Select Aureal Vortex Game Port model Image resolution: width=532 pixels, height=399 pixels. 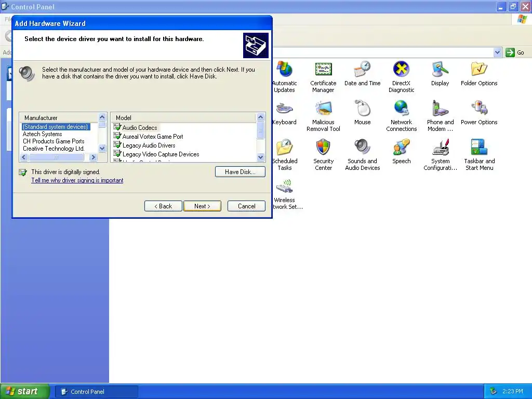153,137
